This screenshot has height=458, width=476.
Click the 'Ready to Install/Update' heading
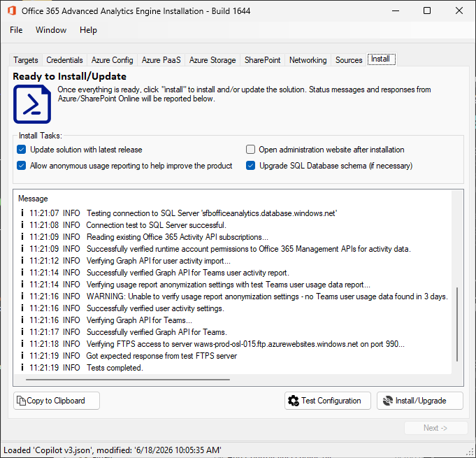coord(69,76)
